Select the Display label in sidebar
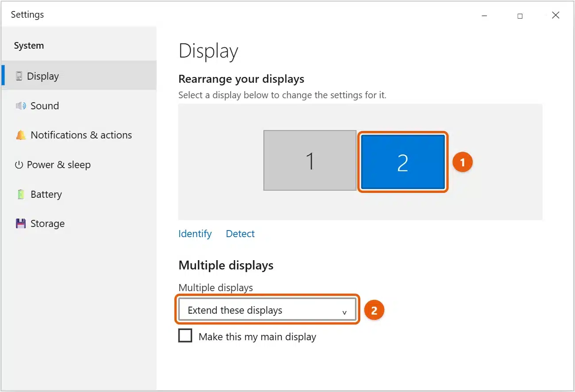Screen dimensions: 575x392 pos(43,76)
